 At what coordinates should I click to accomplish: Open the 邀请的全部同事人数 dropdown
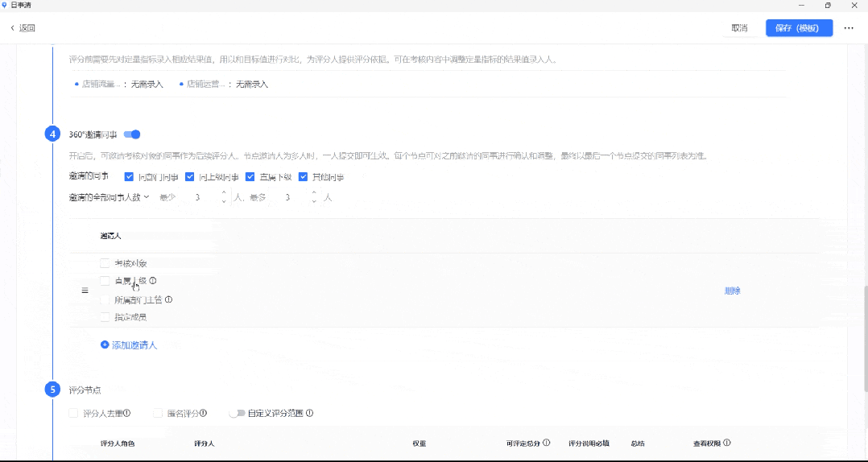pos(109,197)
